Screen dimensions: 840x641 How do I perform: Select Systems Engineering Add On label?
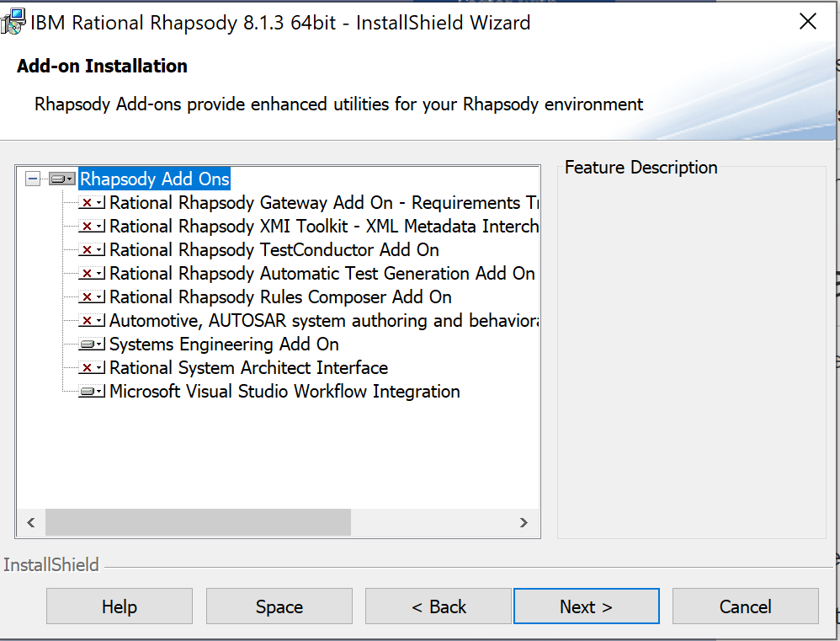(x=224, y=345)
